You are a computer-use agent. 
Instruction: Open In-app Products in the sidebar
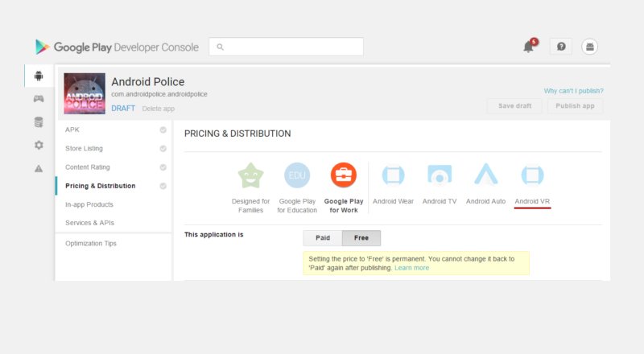[x=89, y=204]
